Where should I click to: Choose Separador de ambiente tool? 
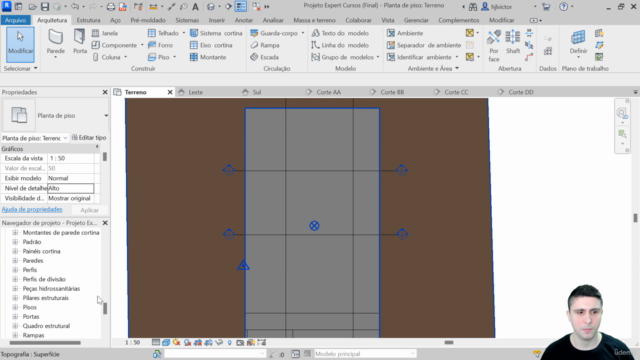point(424,45)
